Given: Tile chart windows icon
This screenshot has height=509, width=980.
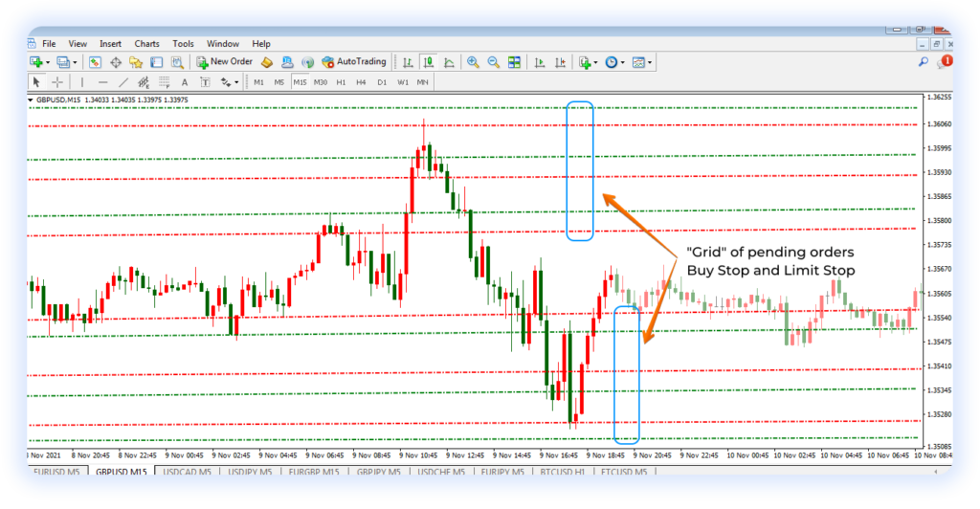Looking at the screenshot, I should [x=514, y=62].
